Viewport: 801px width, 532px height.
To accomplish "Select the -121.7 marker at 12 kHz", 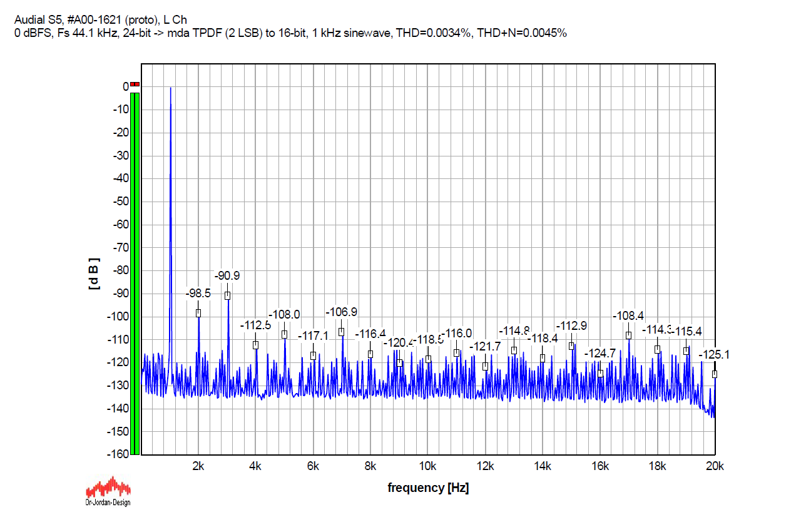I will tap(485, 366).
